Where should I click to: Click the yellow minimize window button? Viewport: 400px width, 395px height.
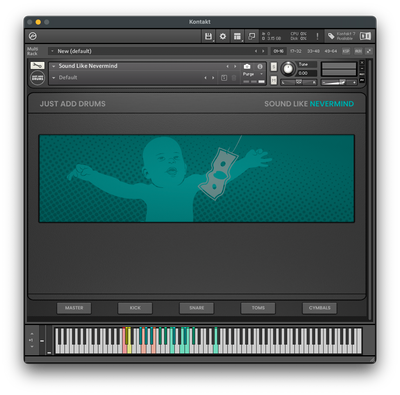point(38,22)
